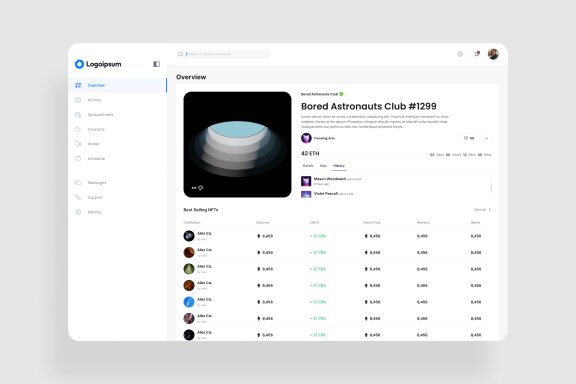This screenshot has height=384, width=576.
Task: Open the Activity menu item
Action: pos(118,100)
